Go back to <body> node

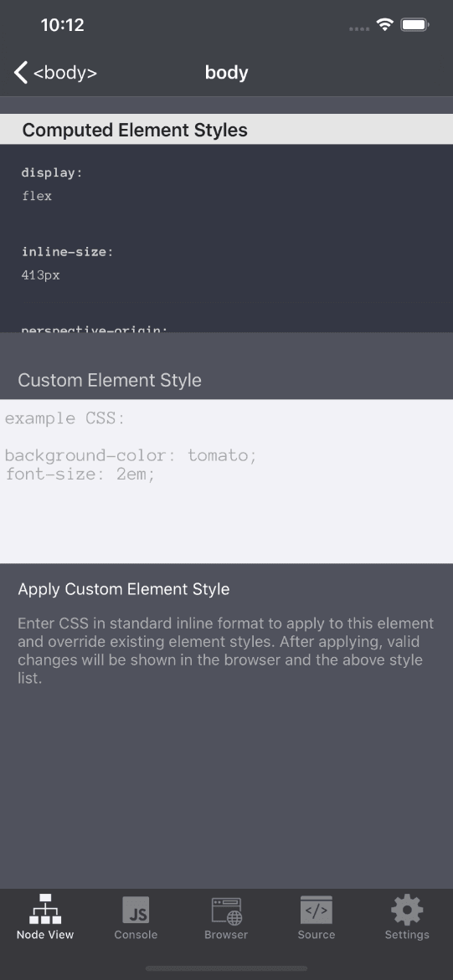65,73
